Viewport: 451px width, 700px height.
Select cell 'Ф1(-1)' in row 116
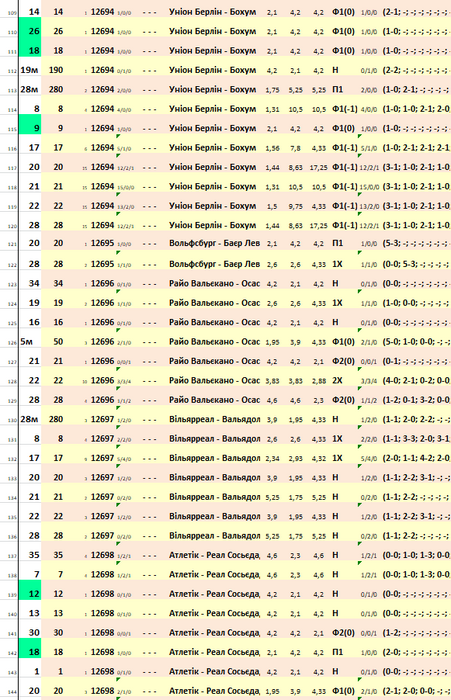pos(345,148)
